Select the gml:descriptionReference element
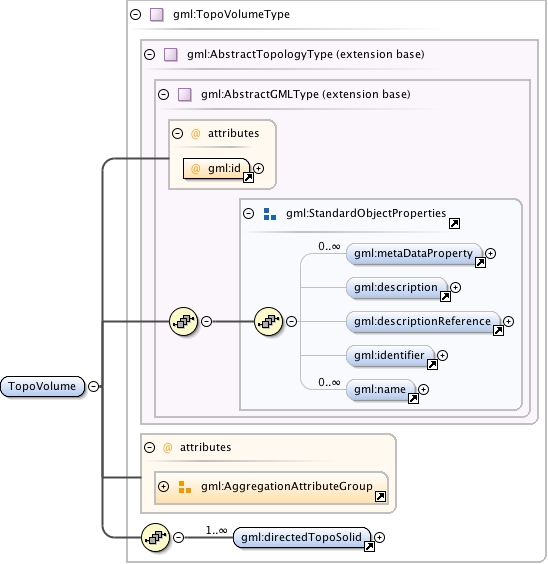Image resolution: width=548 pixels, height=564 pixels. (x=423, y=321)
